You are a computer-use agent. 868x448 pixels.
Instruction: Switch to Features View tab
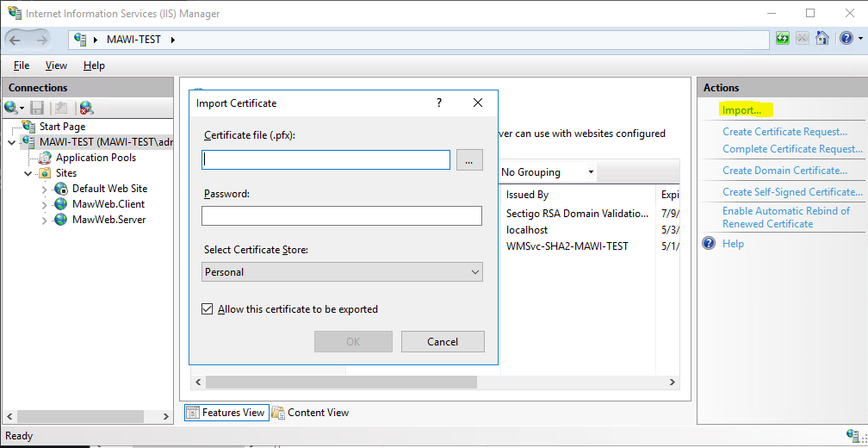click(x=226, y=413)
